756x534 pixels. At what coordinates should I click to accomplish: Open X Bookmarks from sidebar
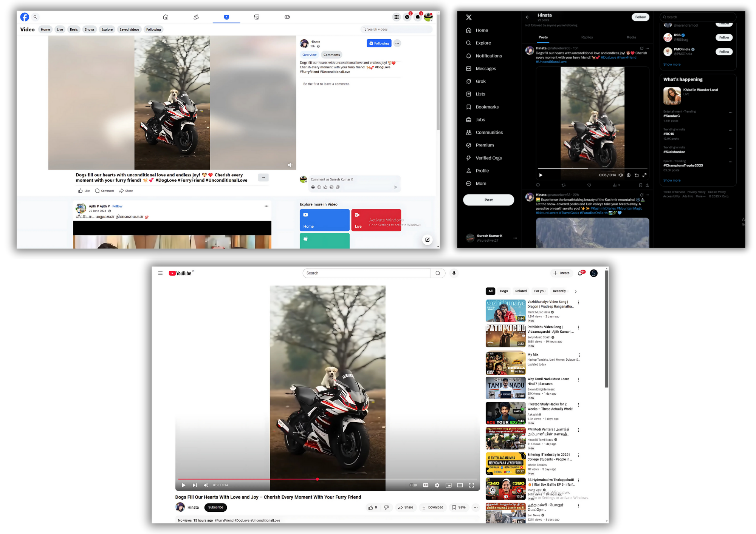(487, 107)
